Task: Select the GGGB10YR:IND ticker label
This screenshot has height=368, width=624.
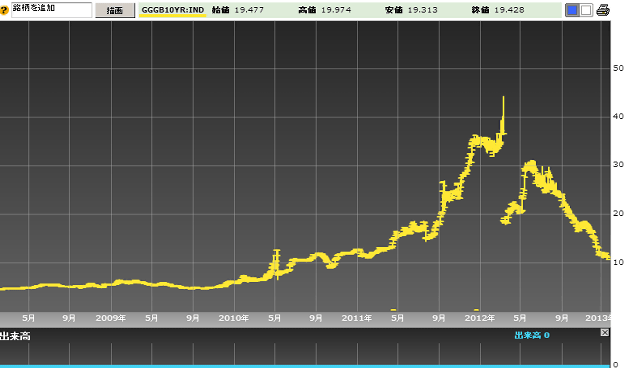Action: coord(173,10)
